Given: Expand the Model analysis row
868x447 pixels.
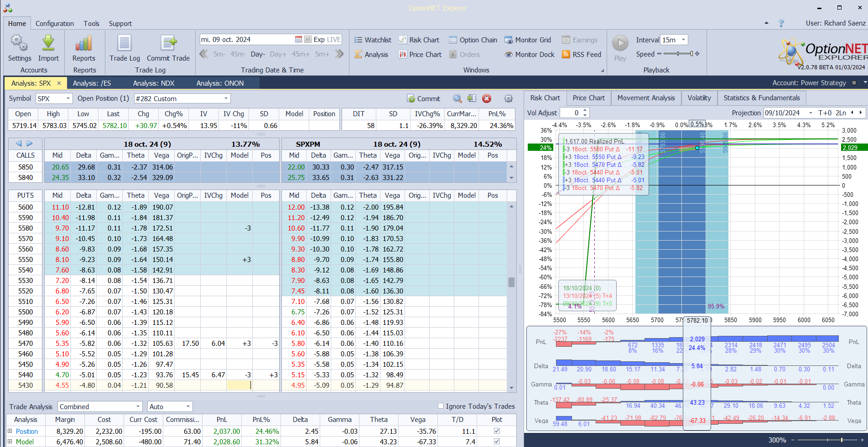Looking at the screenshot, I should coord(10,442).
